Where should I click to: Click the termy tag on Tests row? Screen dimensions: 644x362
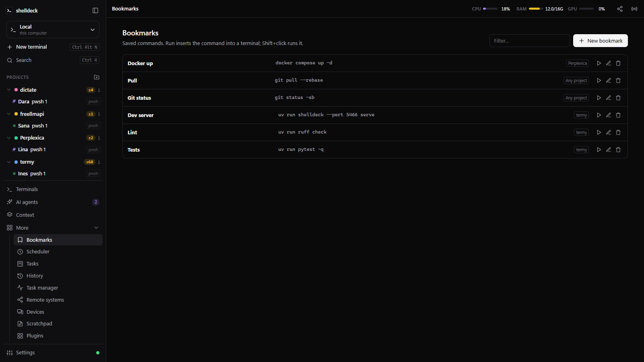pyautogui.click(x=581, y=150)
